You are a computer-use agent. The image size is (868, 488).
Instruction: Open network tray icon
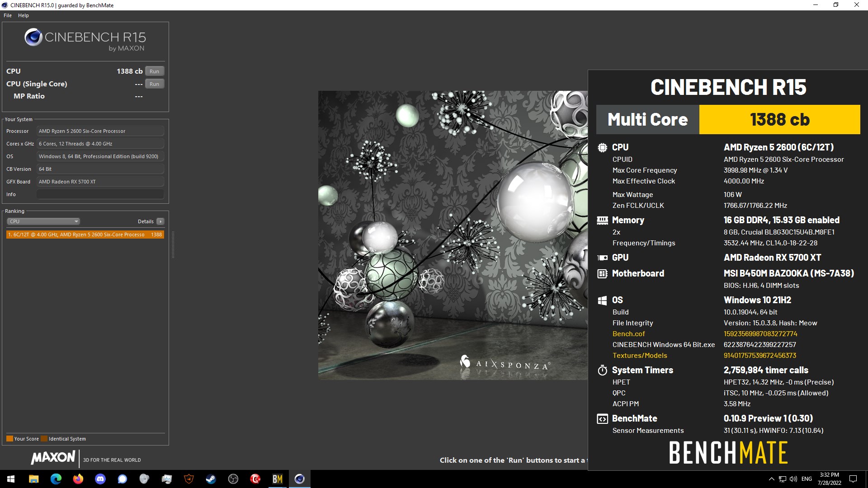(x=783, y=479)
